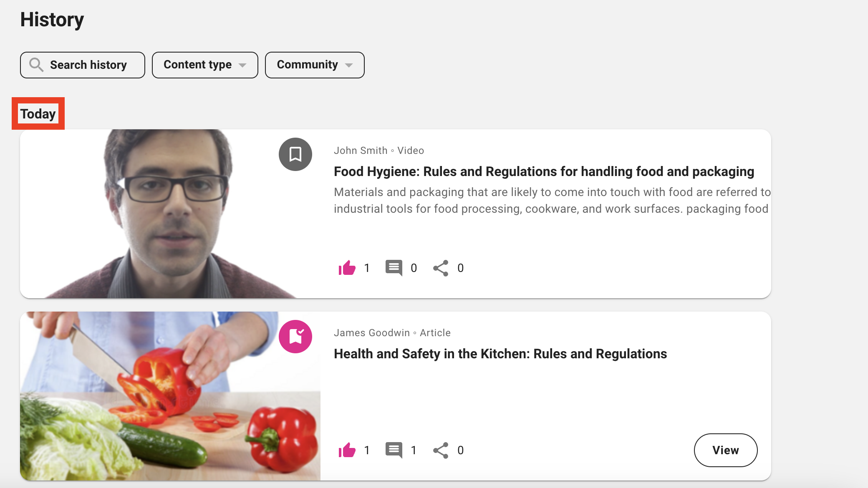Click the magnifier icon in Search history
868x488 pixels.
click(x=36, y=65)
